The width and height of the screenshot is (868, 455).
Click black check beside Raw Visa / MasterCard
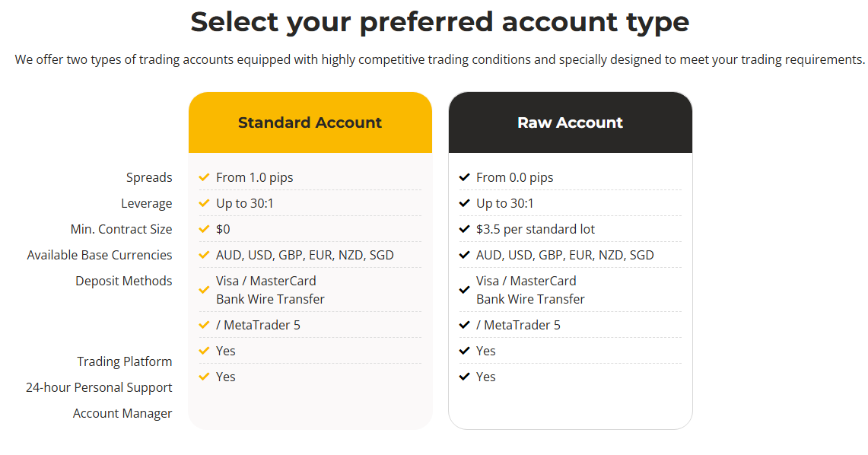465,289
